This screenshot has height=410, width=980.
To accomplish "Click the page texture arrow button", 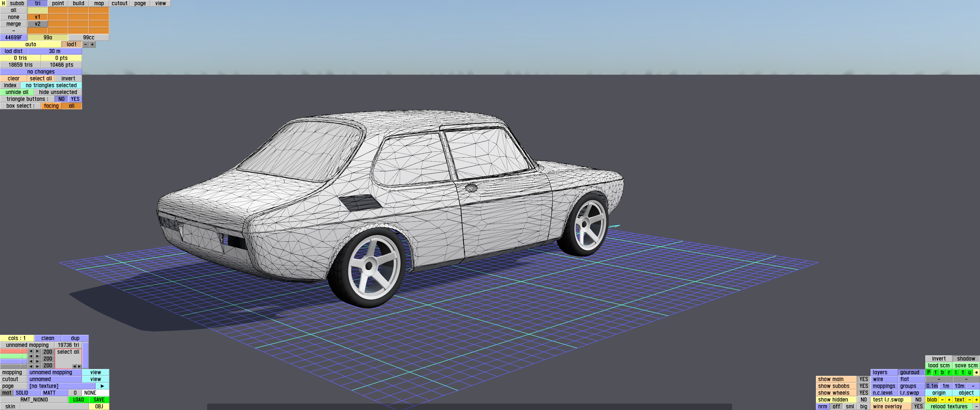I will coord(102,386).
